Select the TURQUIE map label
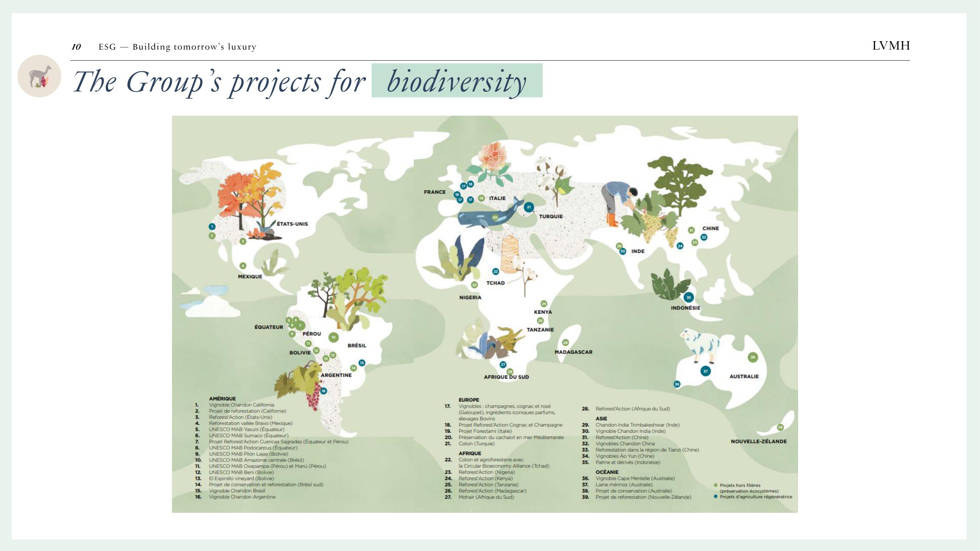The height and width of the screenshot is (551, 980). pos(550,216)
